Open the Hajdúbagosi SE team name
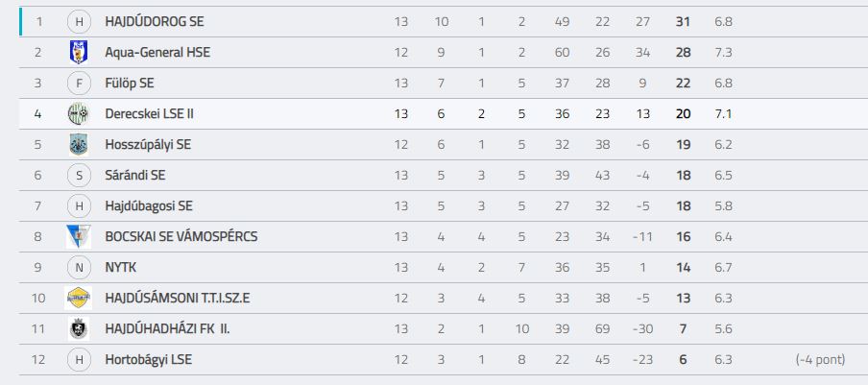This screenshot has height=385, width=868. click(149, 205)
